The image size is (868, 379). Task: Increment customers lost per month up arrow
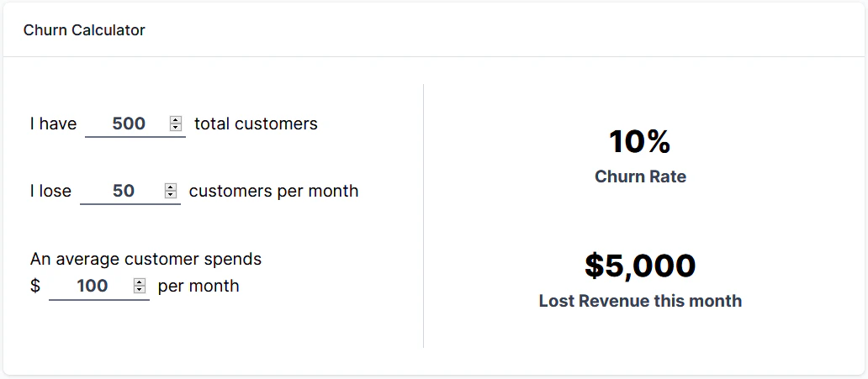(170, 187)
